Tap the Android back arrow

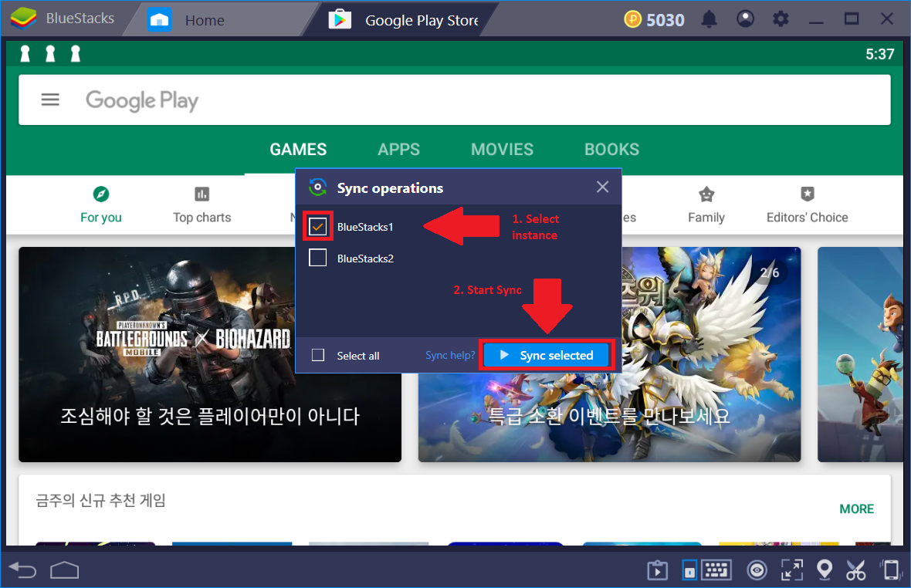[x=22, y=570]
